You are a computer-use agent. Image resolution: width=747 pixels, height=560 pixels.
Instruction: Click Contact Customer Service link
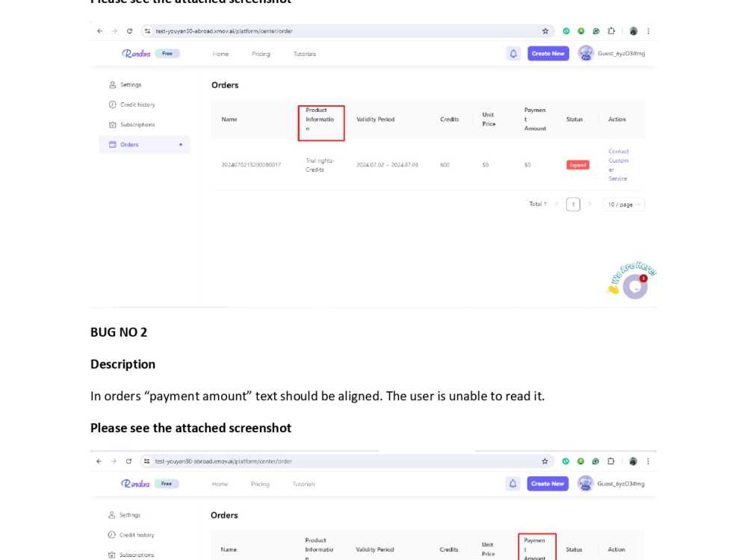tap(619, 165)
